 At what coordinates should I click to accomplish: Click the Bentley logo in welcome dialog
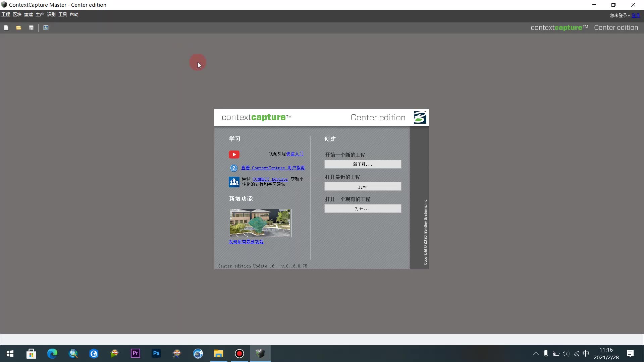pyautogui.click(x=420, y=118)
